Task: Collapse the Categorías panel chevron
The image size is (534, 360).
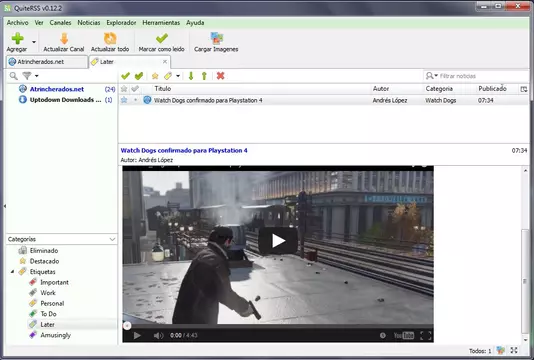Action: [112, 239]
